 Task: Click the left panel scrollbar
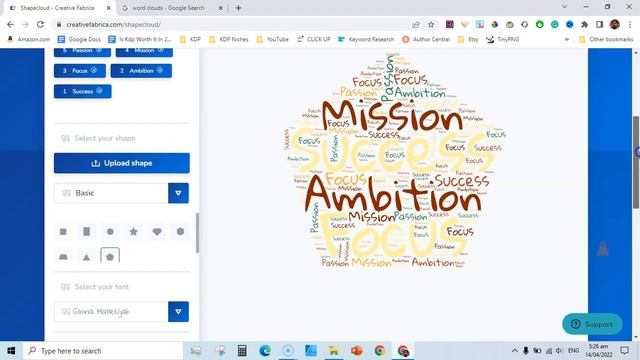click(198, 233)
